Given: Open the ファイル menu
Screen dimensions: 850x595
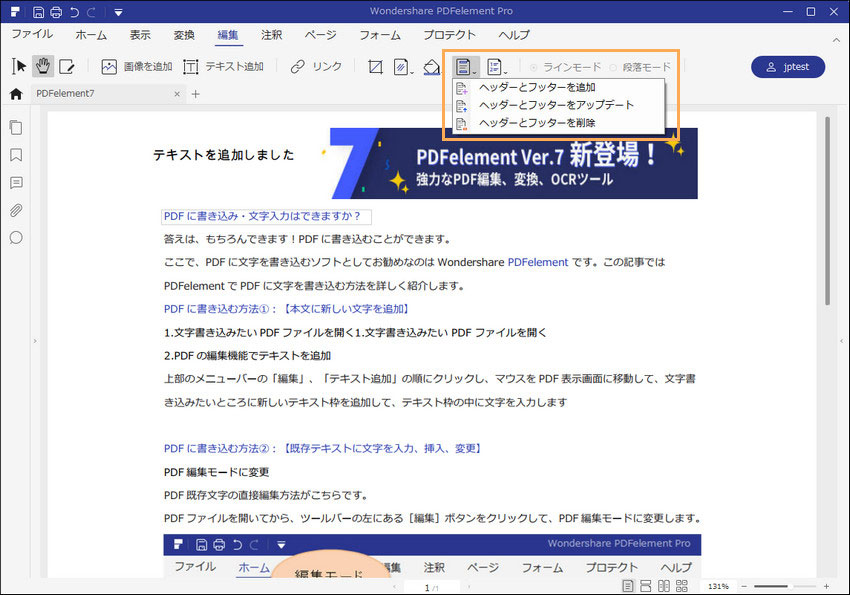Looking at the screenshot, I should [32, 34].
